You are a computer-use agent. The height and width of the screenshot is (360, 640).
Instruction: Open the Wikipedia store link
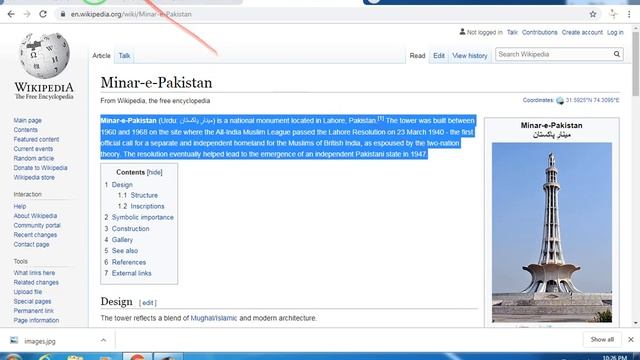(x=34, y=178)
